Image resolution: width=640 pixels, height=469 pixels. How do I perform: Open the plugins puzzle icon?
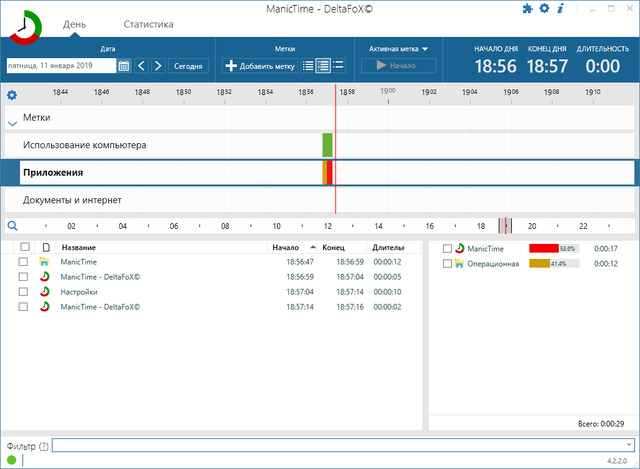[528, 9]
